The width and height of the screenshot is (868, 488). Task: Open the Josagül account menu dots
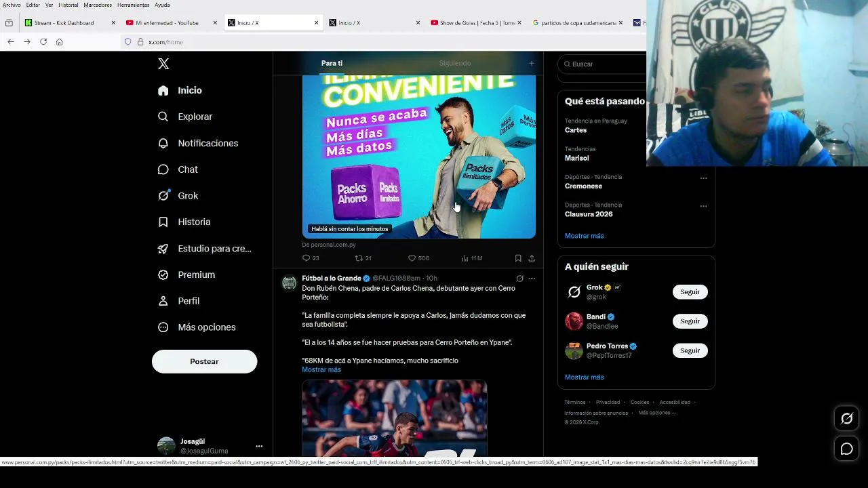pyautogui.click(x=259, y=446)
